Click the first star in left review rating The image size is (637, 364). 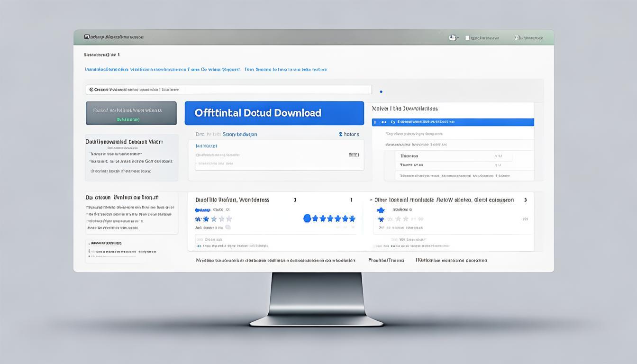tap(198, 219)
